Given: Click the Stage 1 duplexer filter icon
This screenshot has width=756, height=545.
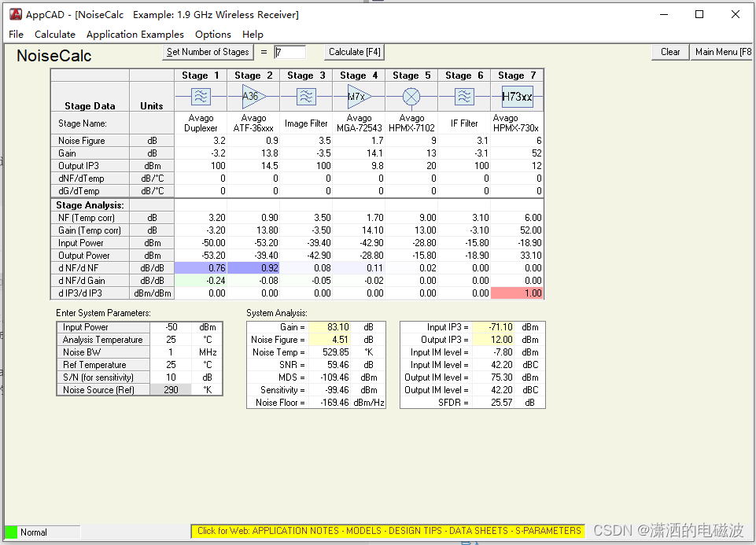Looking at the screenshot, I should [x=201, y=97].
